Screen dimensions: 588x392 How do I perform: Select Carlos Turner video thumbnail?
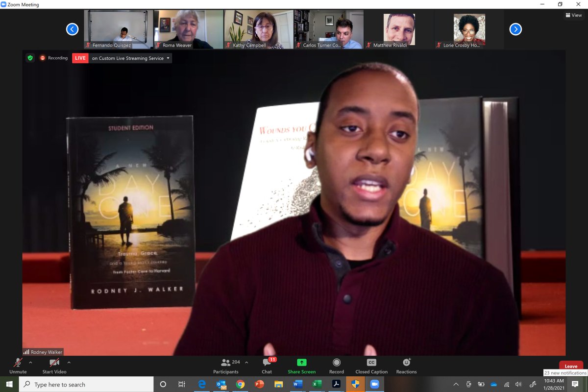point(329,29)
